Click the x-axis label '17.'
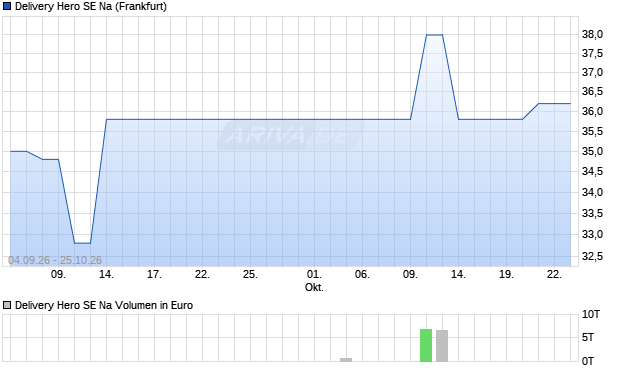620x371 pixels. coord(154,274)
